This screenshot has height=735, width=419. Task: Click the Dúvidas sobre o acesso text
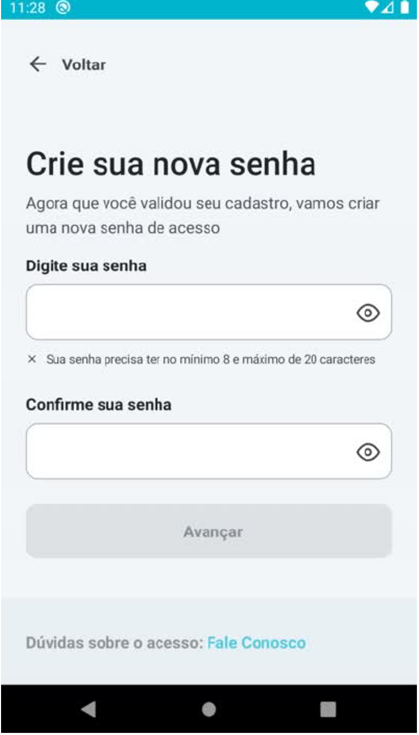(x=115, y=643)
